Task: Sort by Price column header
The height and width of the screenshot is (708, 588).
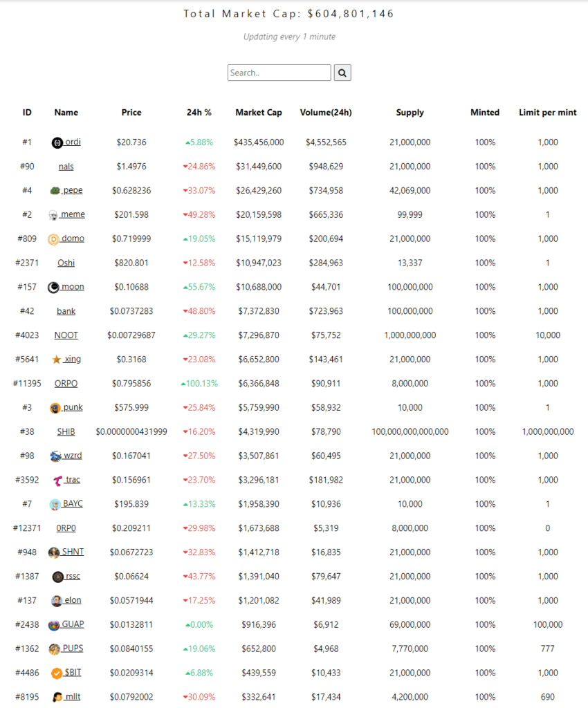Action: [131, 113]
